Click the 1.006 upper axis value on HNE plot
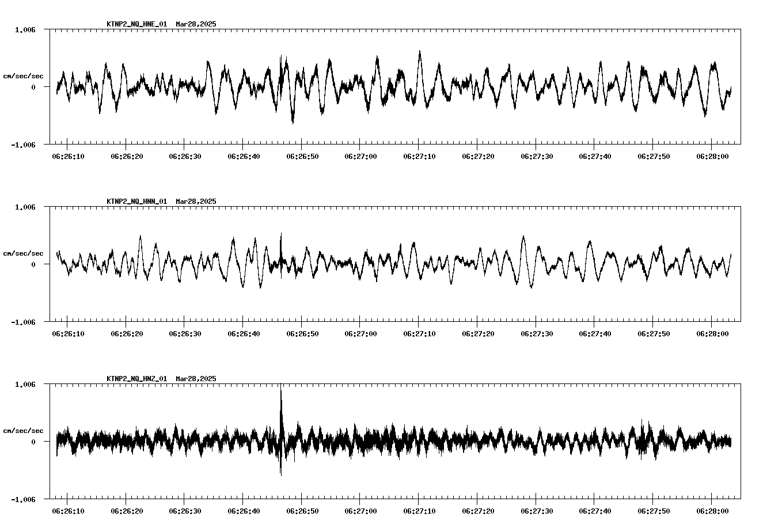The image size is (782, 532). click(x=25, y=29)
